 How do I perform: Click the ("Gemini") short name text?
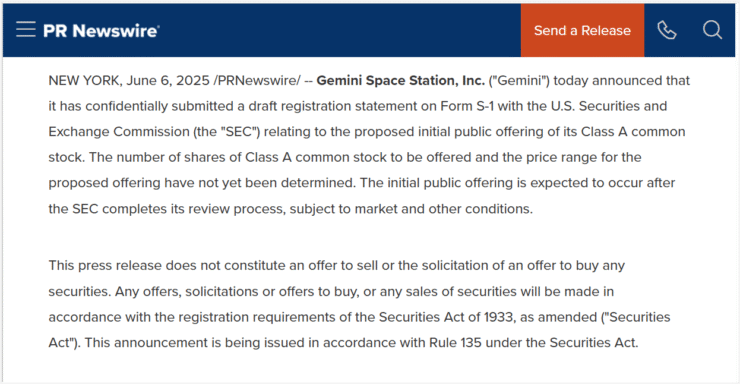coord(519,81)
